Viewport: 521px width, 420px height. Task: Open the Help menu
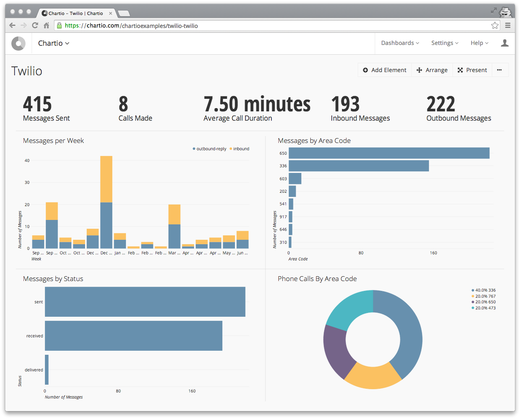coord(479,43)
